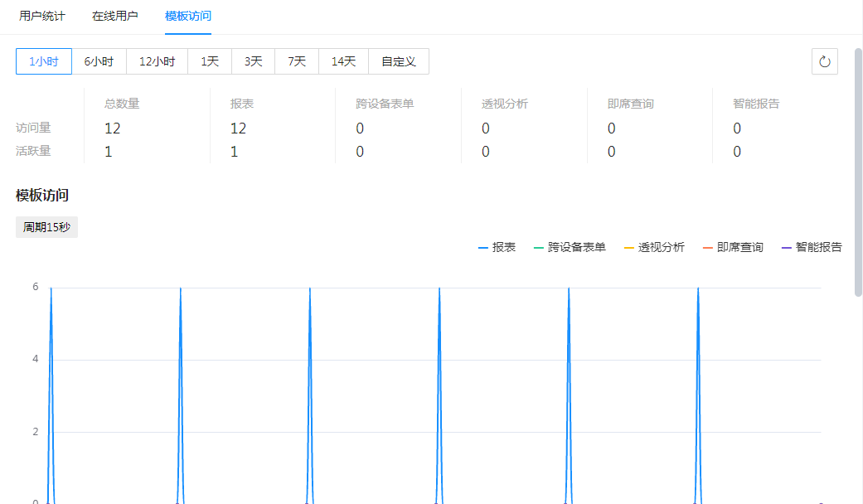The width and height of the screenshot is (863, 504).
Task: Choose the 6小时 time range
Action: [99, 61]
